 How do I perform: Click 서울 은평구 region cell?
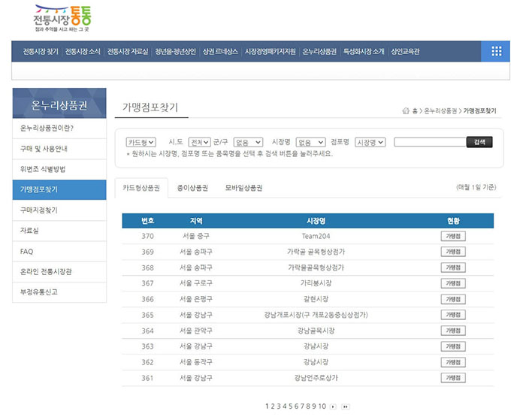coord(196,299)
